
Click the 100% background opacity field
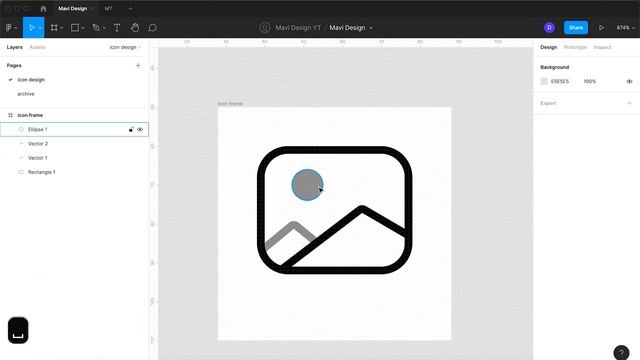pyautogui.click(x=590, y=81)
